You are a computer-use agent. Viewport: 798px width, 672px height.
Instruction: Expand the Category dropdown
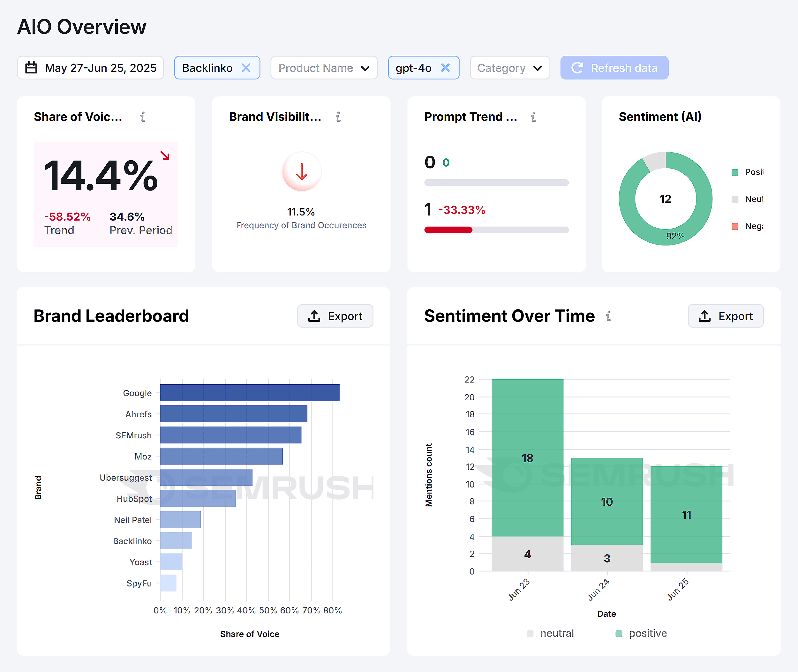[x=509, y=68]
